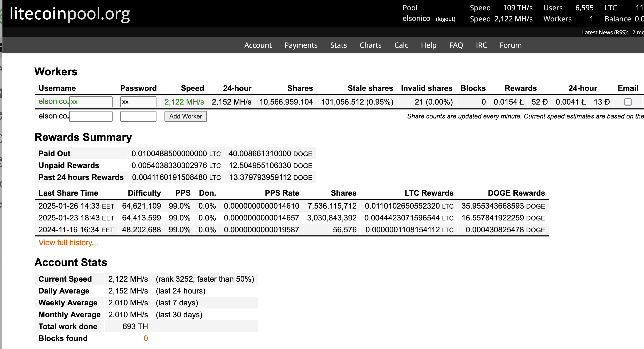
Task: Toggle the Email notification checkbox for worker
Action: click(x=628, y=102)
